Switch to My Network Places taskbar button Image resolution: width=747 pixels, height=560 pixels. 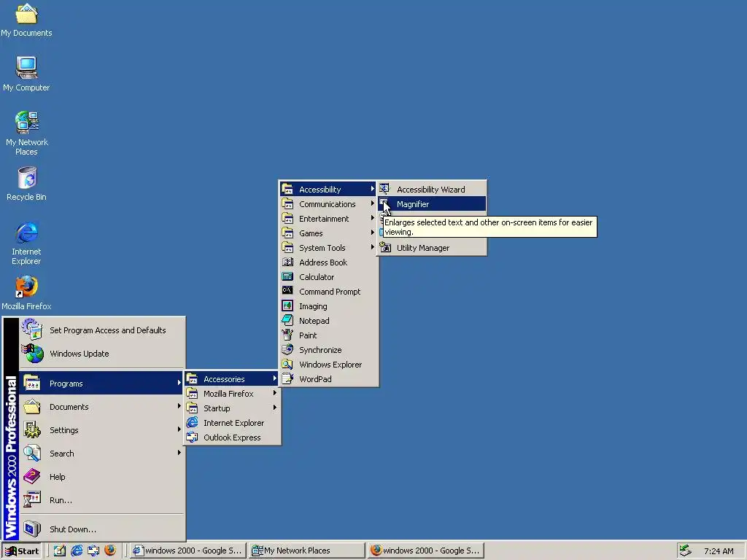coord(307,551)
